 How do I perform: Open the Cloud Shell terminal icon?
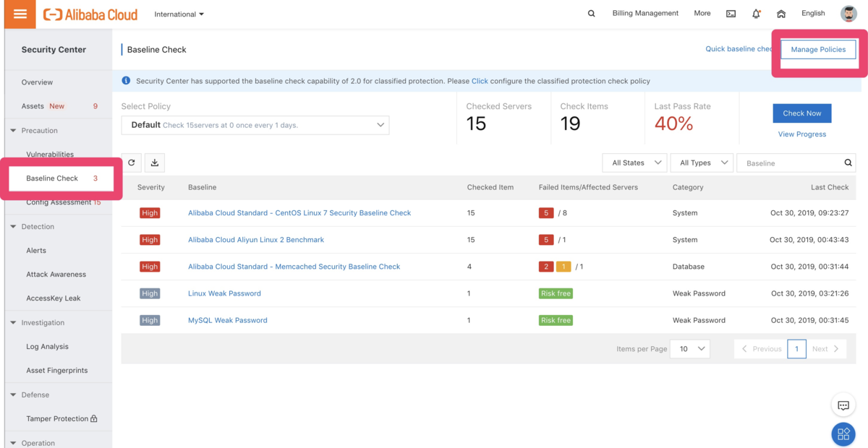731,14
